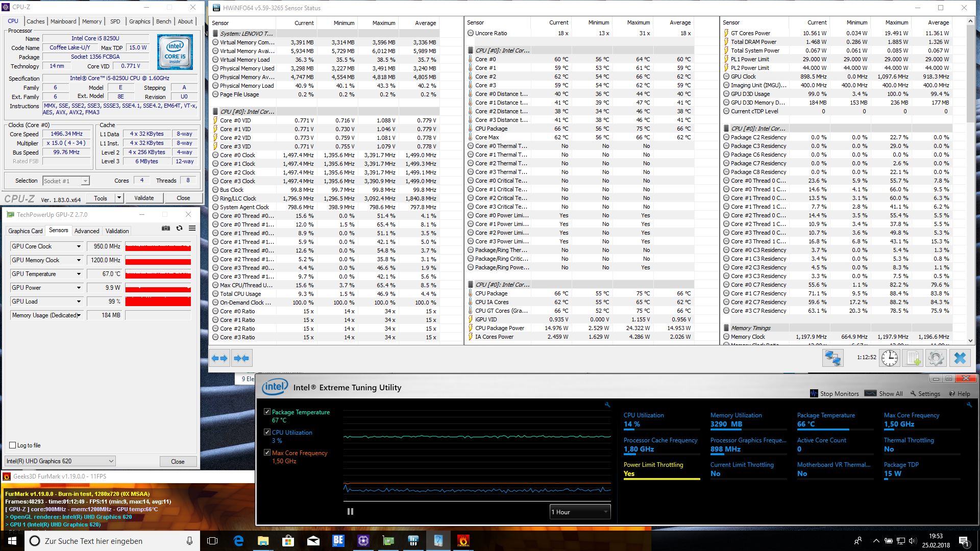Open GPU-Z hamburger menu icon
The height and width of the screenshot is (551, 980).
pos(192,228)
